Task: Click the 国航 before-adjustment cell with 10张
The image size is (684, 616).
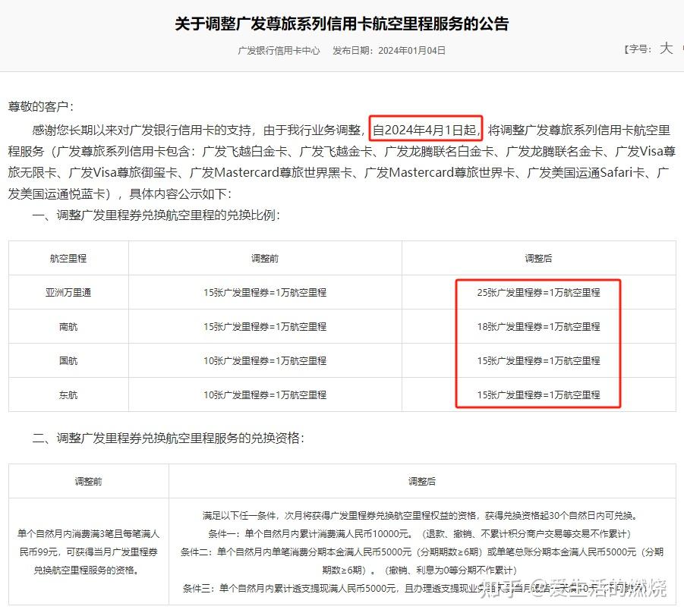Action: point(265,360)
